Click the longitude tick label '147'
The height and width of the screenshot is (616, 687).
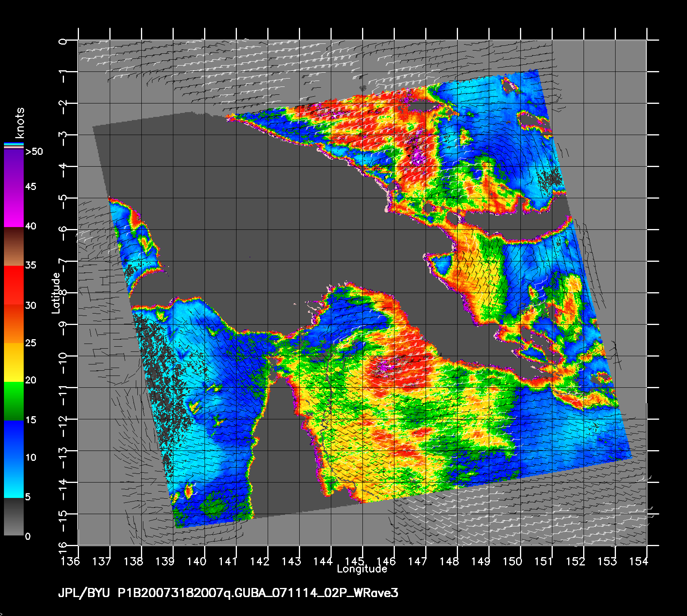click(417, 561)
